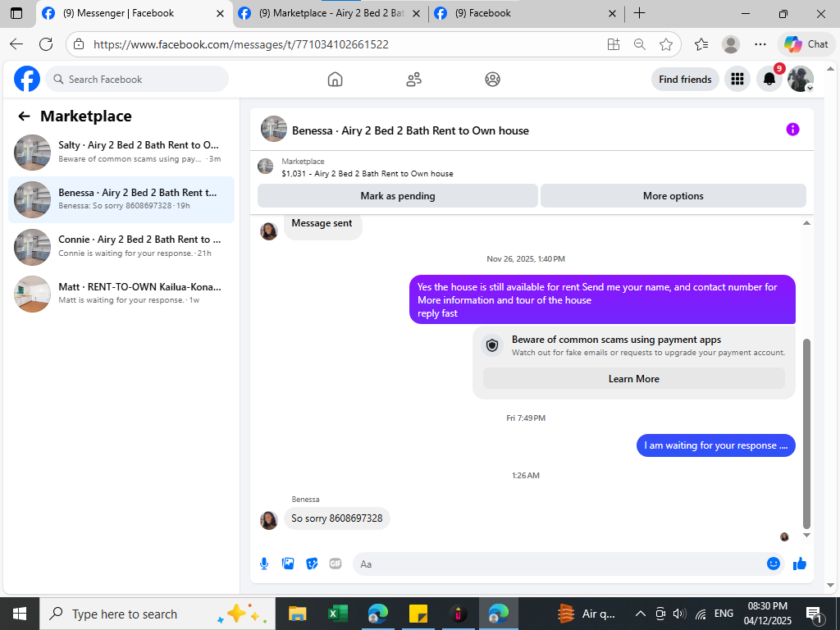
Task: Open File Explorer from the taskbar
Action: [297, 614]
